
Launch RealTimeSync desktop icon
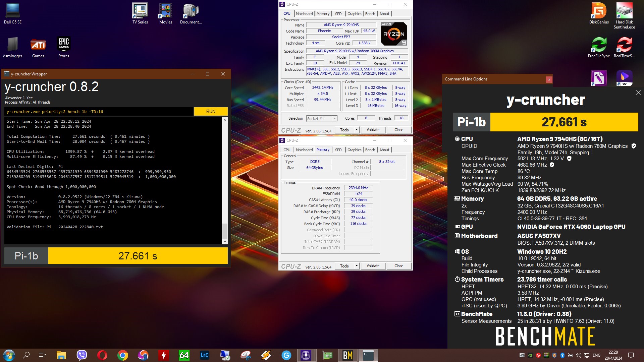tap(624, 47)
